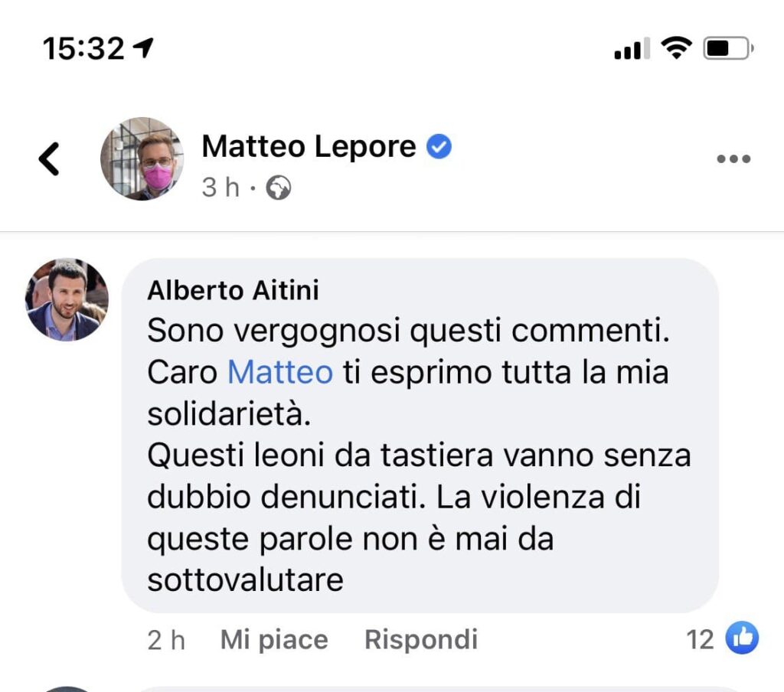Image resolution: width=784 pixels, height=692 pixels.
Task: Tap the battery status icon
Action: tap(728, 49)
